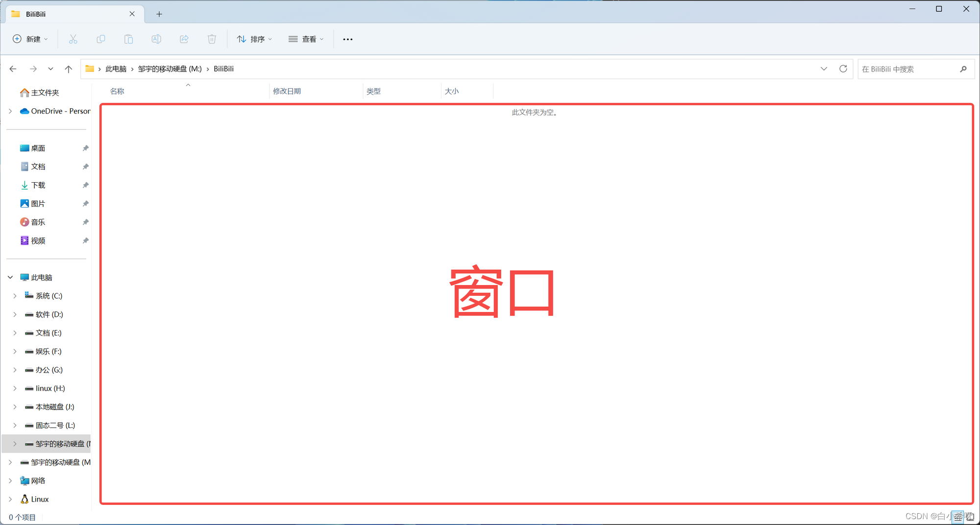Sort by 名称 Name column header
The width and height of the screenshot is (980, 525).
(117, 91)
